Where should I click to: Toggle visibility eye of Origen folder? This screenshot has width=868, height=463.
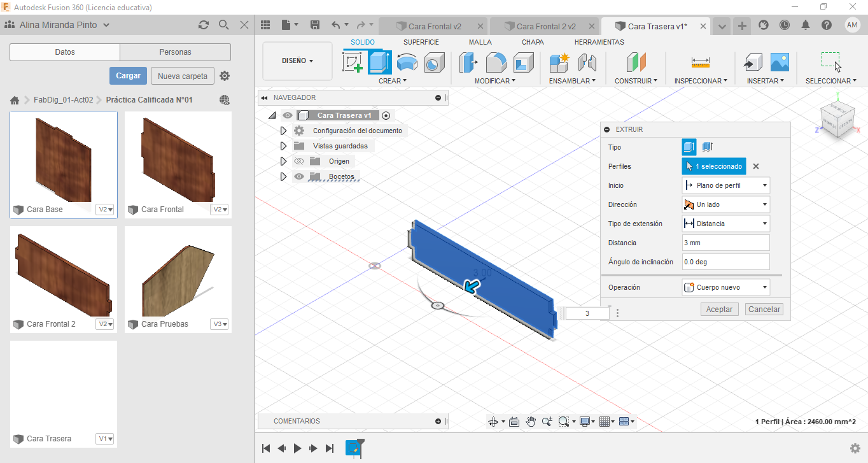coord(299,161)
